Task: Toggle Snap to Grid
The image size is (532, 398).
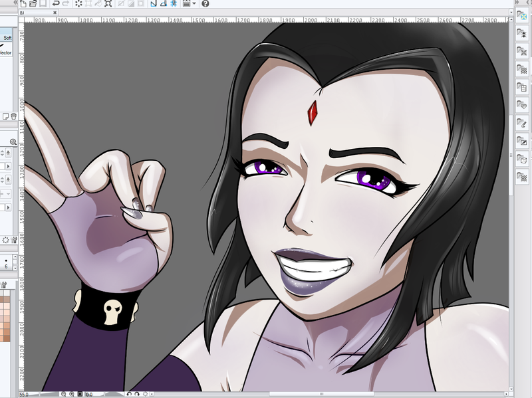Action: (x=174, y=4)
